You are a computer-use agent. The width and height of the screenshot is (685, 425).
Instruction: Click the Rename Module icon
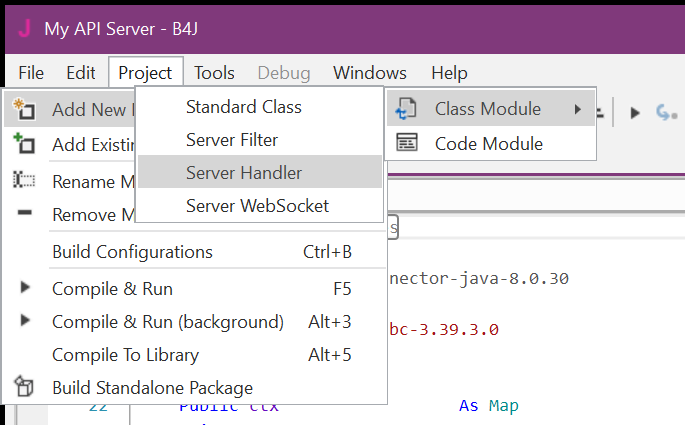click(24, 181)
